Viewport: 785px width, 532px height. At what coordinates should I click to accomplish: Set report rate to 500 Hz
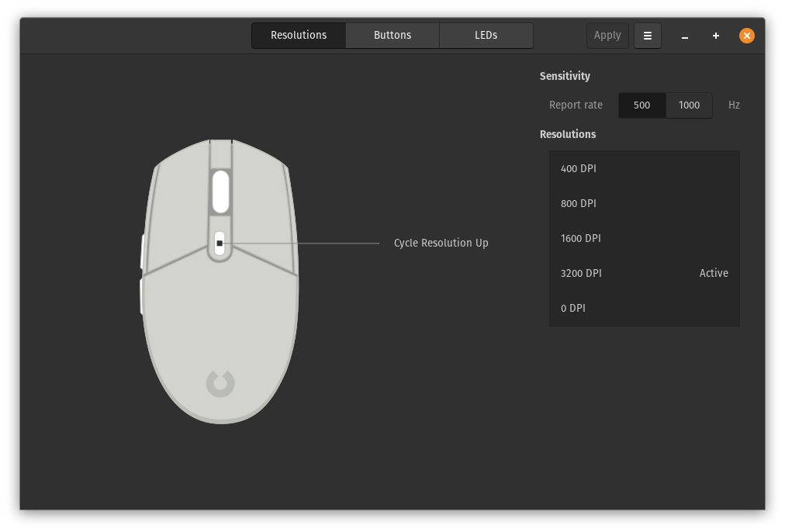(x=641, y=105)
